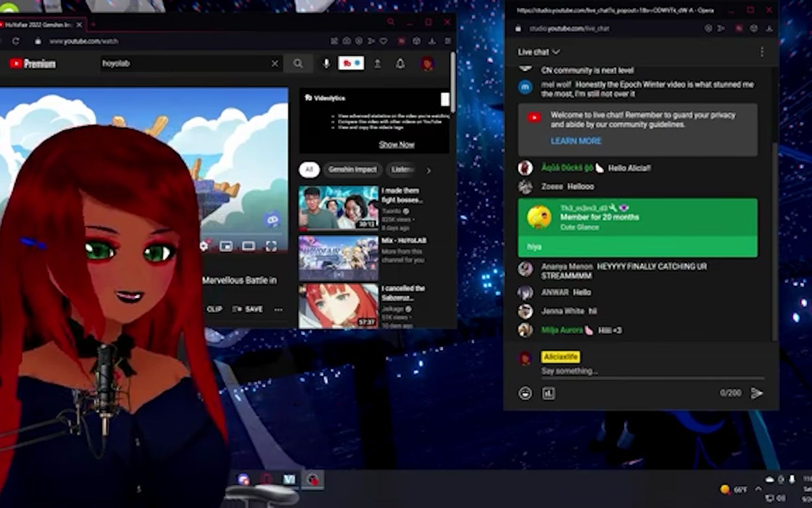Click the YouTube search magnifier button
Image resolution: width=812 pixels, height=508 pixels.
click(298, 63)
